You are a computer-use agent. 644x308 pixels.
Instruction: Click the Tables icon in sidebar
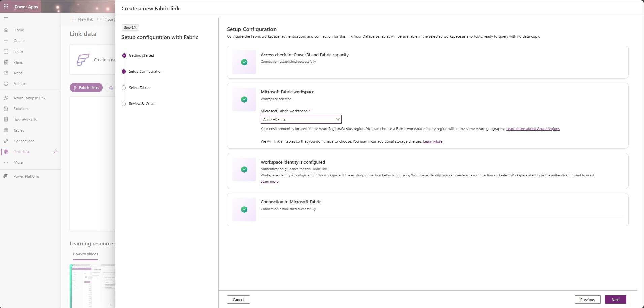click(x=6, y=130)
